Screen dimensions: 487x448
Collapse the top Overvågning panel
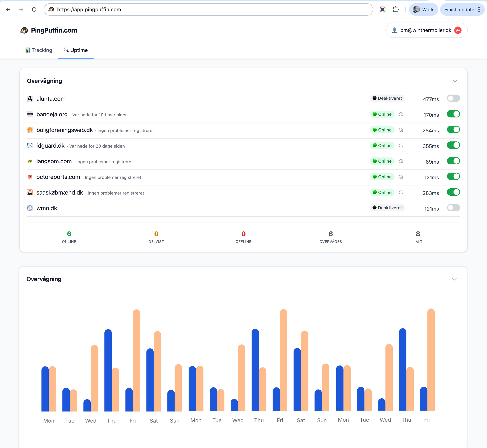(455, 81)
